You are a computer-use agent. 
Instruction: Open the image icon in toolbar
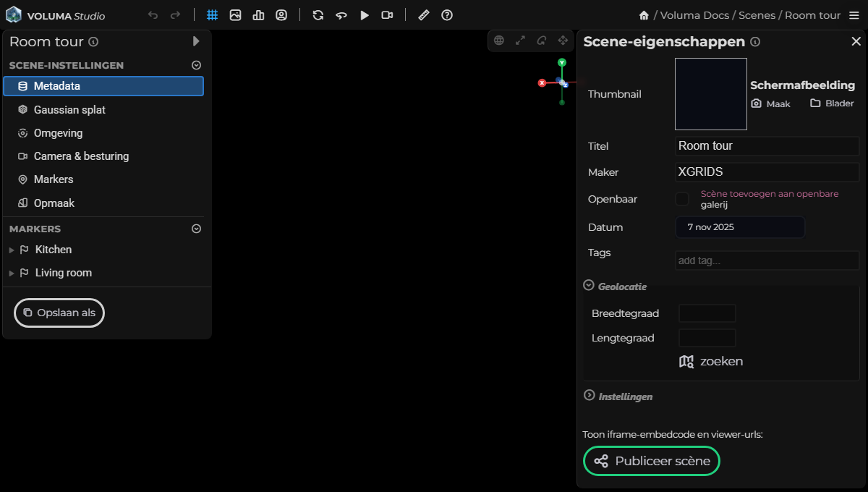pos(235,15)
